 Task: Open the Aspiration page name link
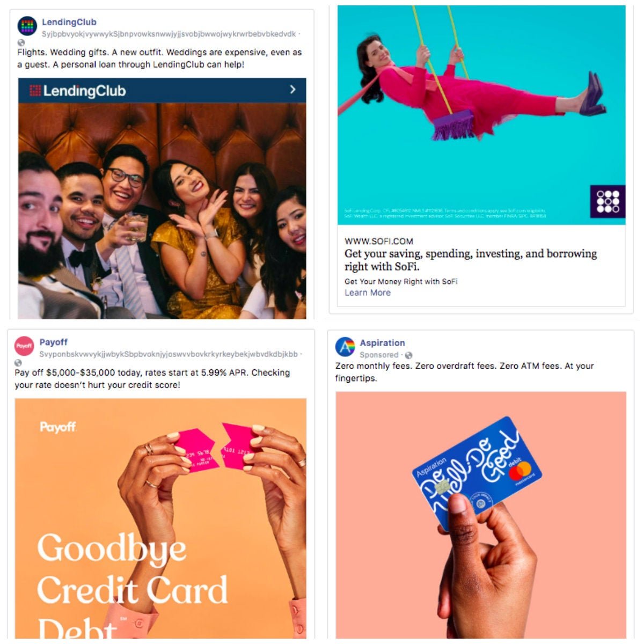pos(382,343)
